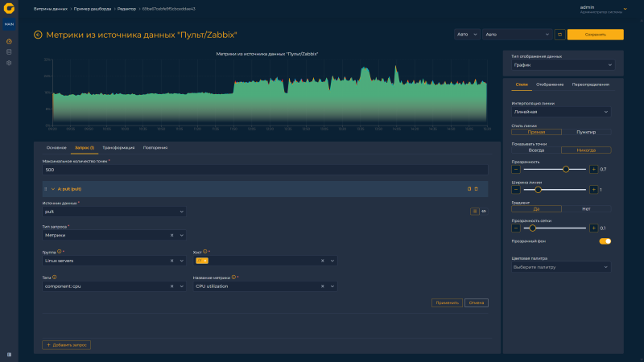
Task: Click the panel icon at sidebar bottom
Action: (x=9, y=355)
